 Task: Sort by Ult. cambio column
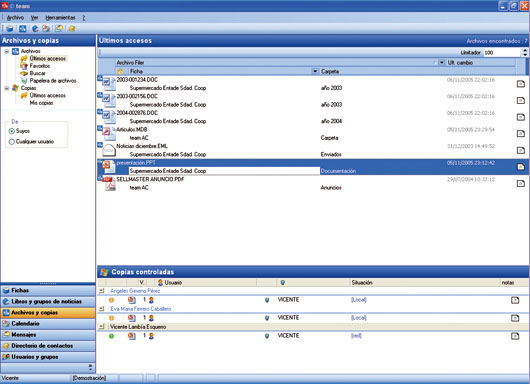(x=460, y=63)
